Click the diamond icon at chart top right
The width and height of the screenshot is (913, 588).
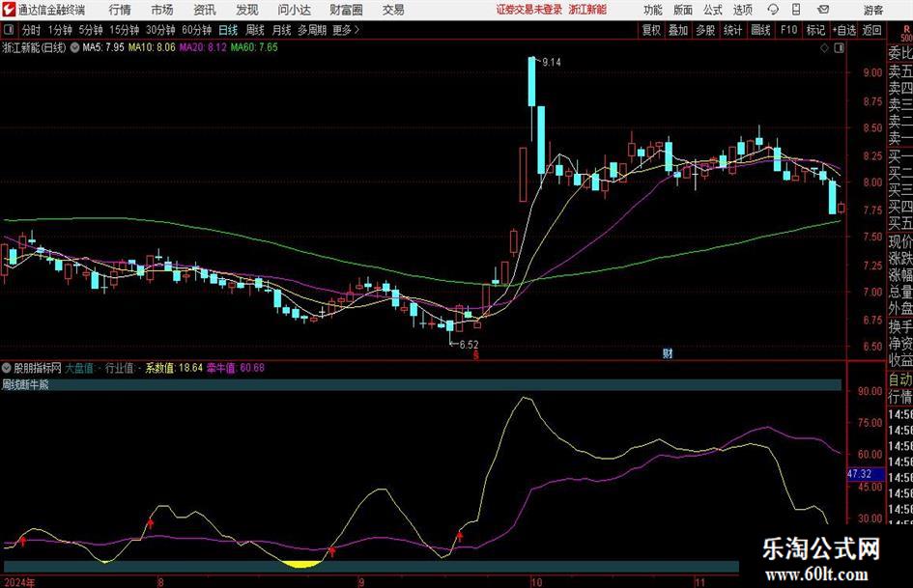click(x=824, y=48)
